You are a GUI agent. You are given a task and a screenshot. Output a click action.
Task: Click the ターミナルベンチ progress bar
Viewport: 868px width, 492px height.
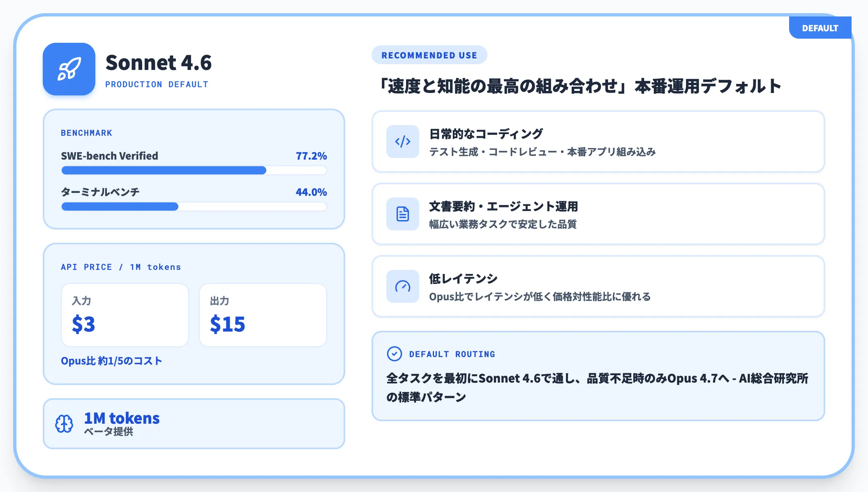coord(194,207)
